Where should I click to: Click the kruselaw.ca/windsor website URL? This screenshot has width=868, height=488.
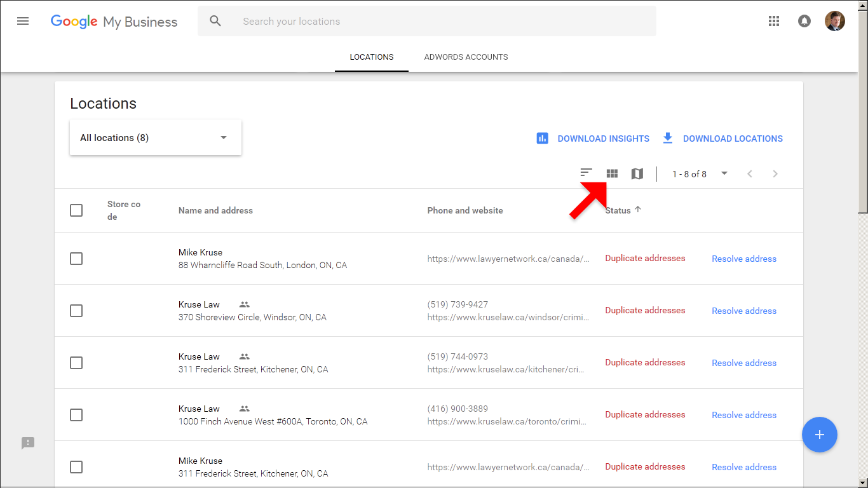[x=508, y=317]
